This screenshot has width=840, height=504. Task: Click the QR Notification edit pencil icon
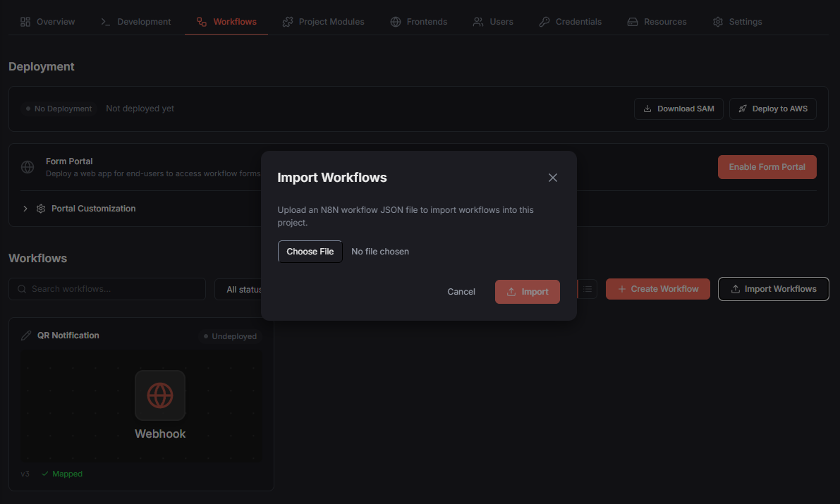point(25,336)
